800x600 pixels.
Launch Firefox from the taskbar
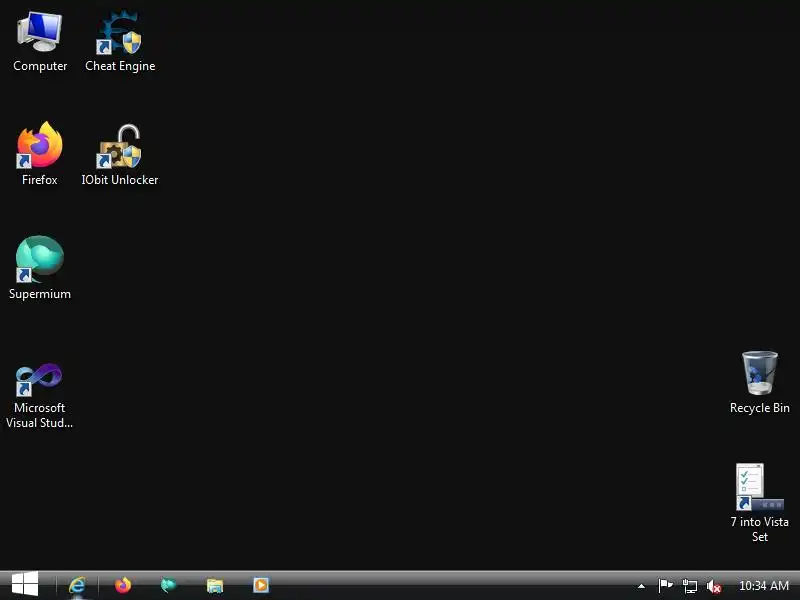[x=123, y=585]
